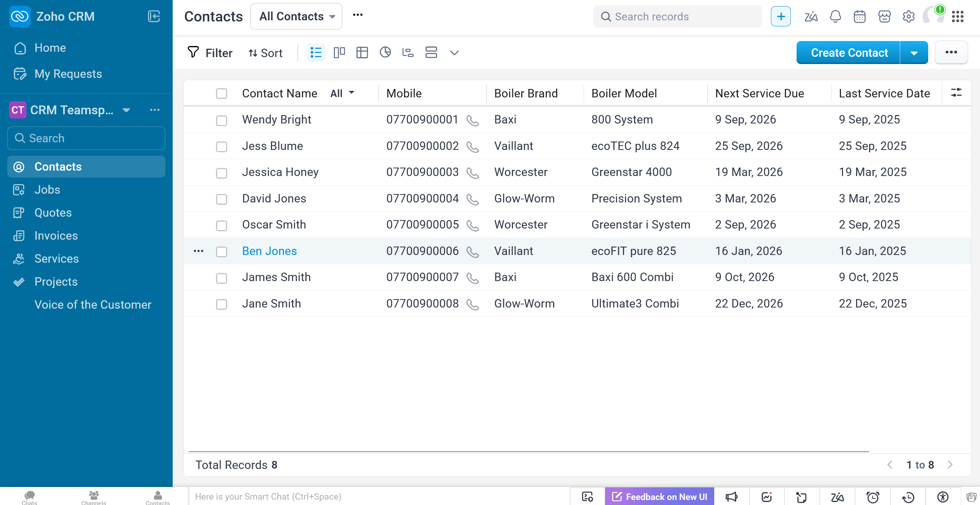980x505 pixels.
Task: Select the Table view icon
Action: tap(362, 53)
